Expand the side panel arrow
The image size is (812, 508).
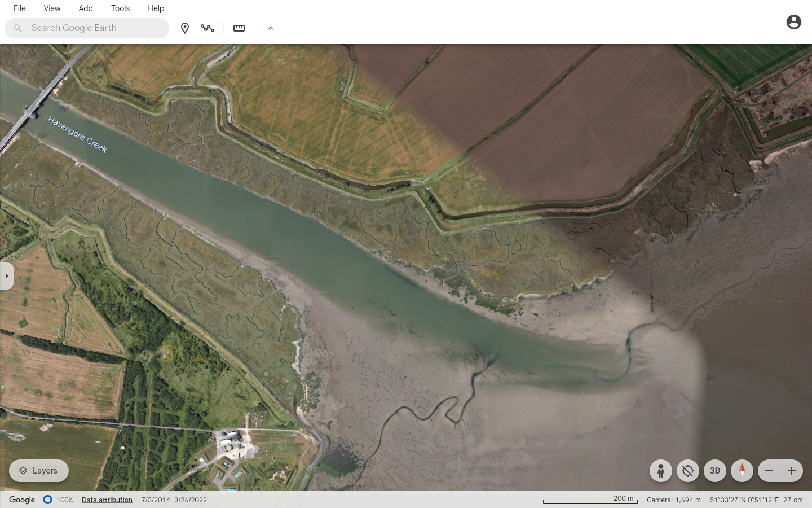click(6, 276)
